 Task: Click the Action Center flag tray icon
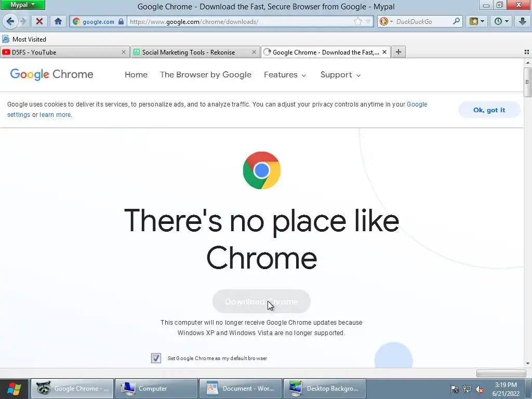[454, 389]
